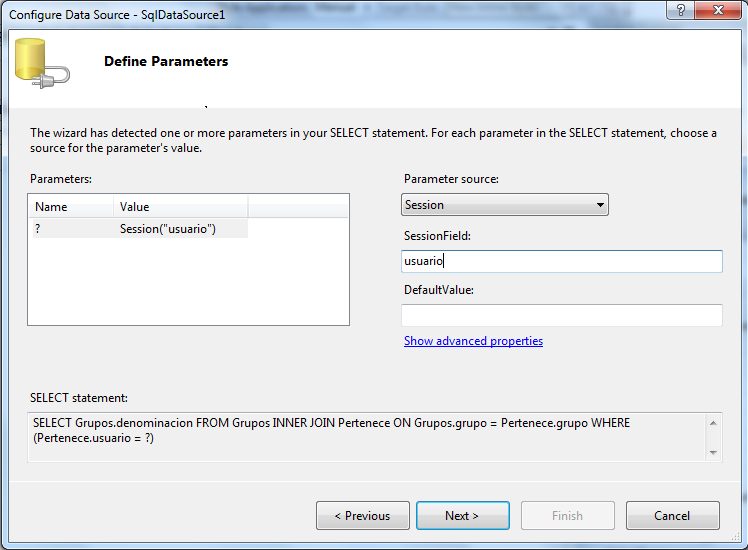Cancel the data source wizard
Image resolution: width=748 pixels, height=550 pixels.
pyautogui.click(x=673, y=516)
